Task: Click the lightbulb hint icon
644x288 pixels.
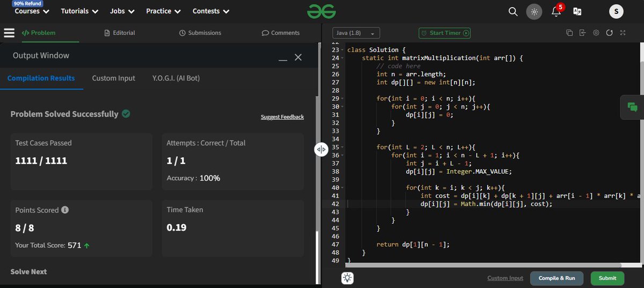Action: tap(347, 278)
